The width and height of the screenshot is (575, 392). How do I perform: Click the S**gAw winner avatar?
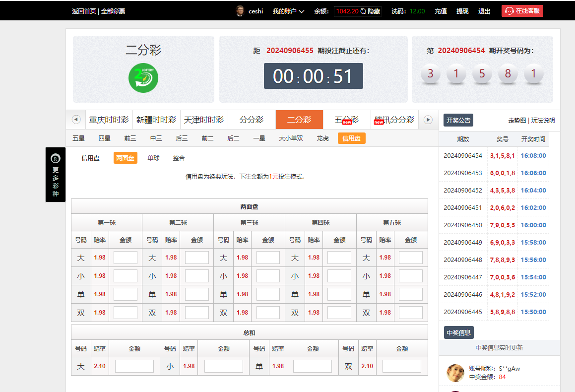pos(455,373)
